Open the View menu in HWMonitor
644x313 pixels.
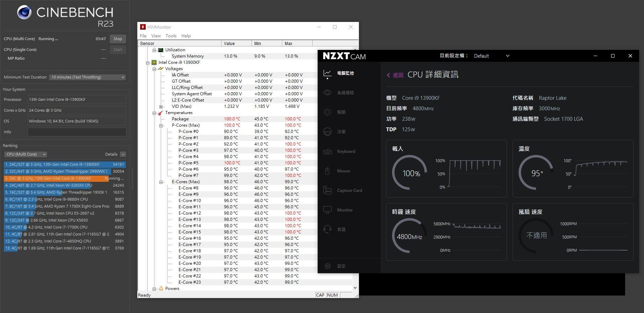(x=156, y=36)
